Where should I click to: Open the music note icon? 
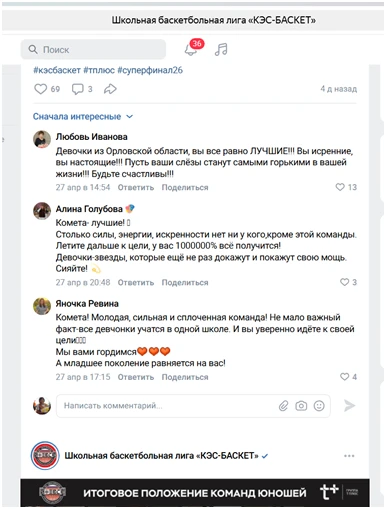(x=221, y=50)
